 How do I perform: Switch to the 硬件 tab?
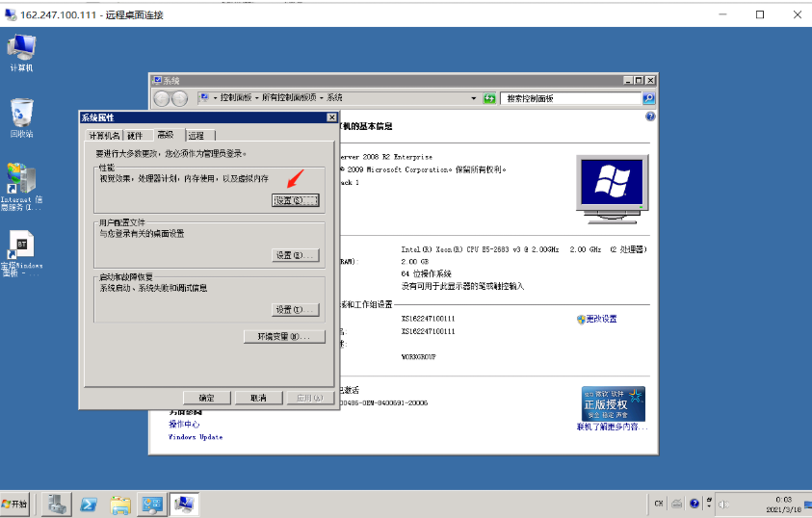pyautogui.click(x=136, y=136)
